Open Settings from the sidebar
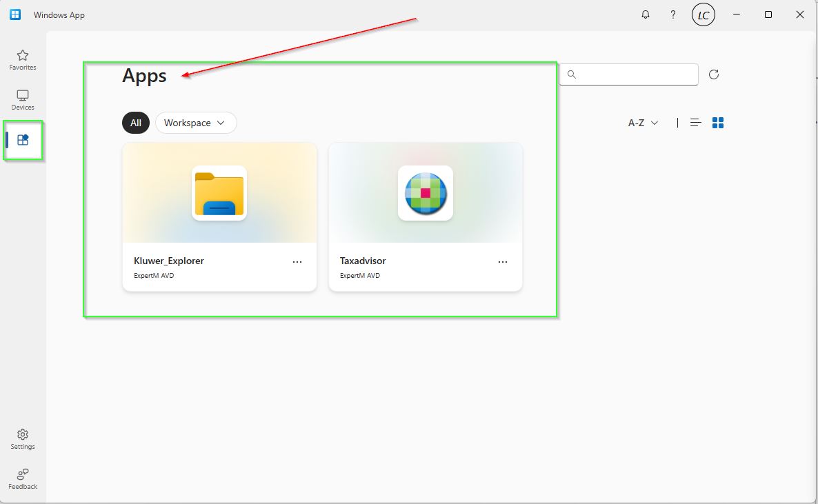The width and height of the screenshot is (818, 504). pyautogui.click(x=23, y=439)
